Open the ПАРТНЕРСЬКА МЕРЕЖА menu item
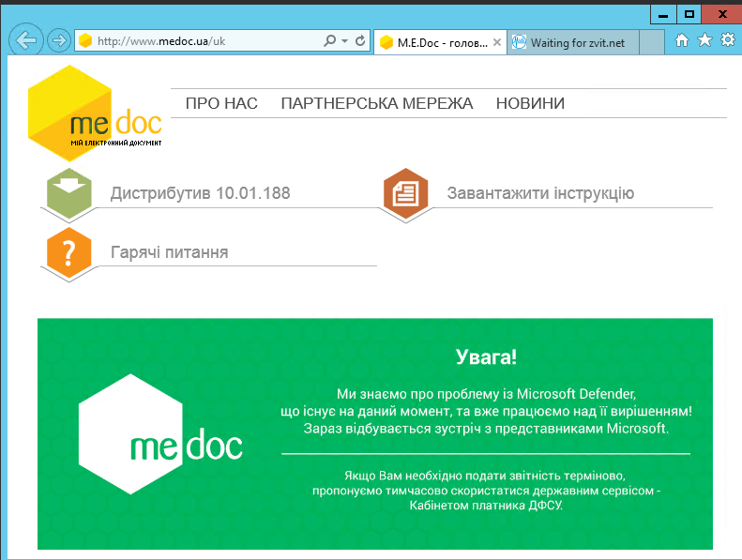 (x=377, y=103)
